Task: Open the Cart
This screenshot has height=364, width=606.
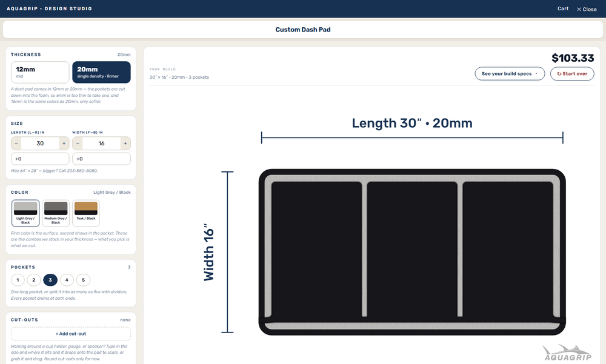Action: pos(563,8)
